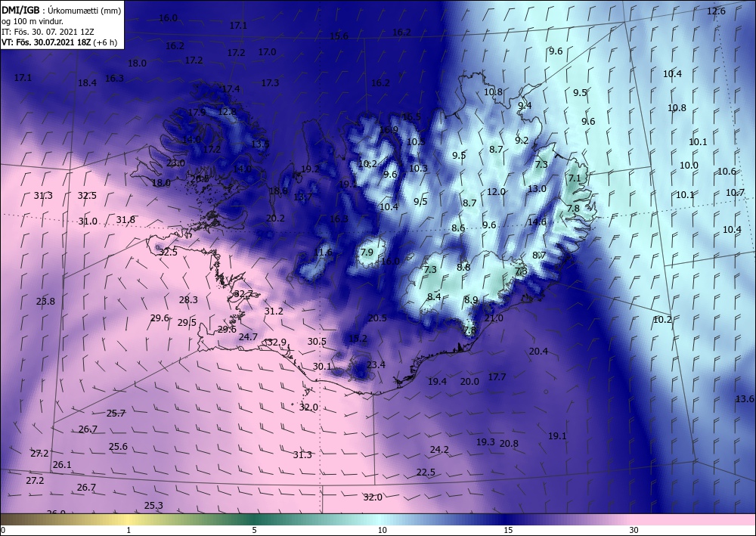This screenshot has height=536, width=756.
Task: Click the 13.5 value on the map
Action: point(260,144)
